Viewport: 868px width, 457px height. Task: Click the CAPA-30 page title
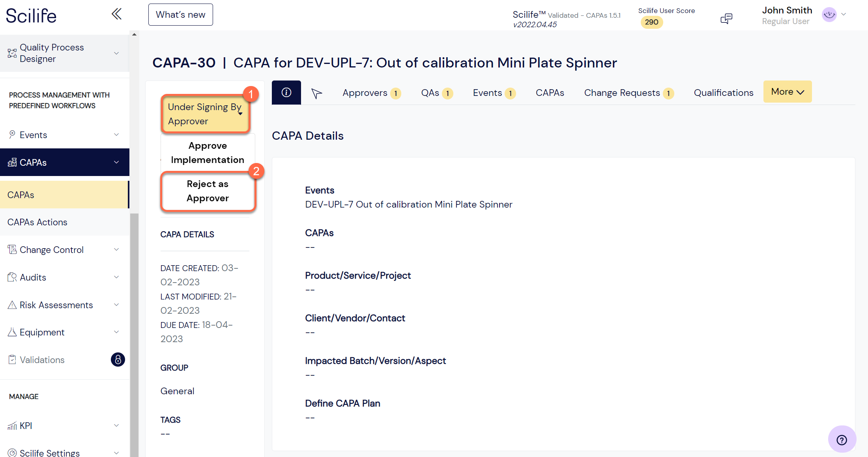[x=184, y=63]
